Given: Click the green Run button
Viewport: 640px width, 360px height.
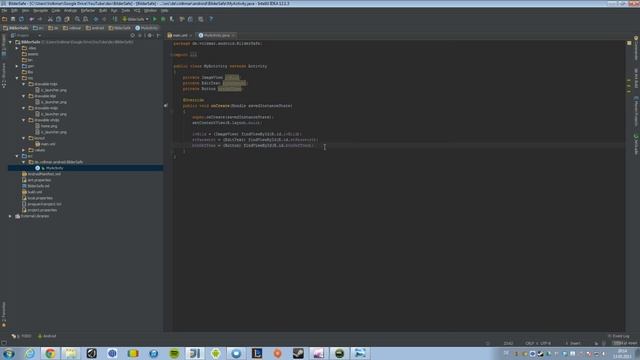Looking at the screenshot, I should click(x=155, y=19).
